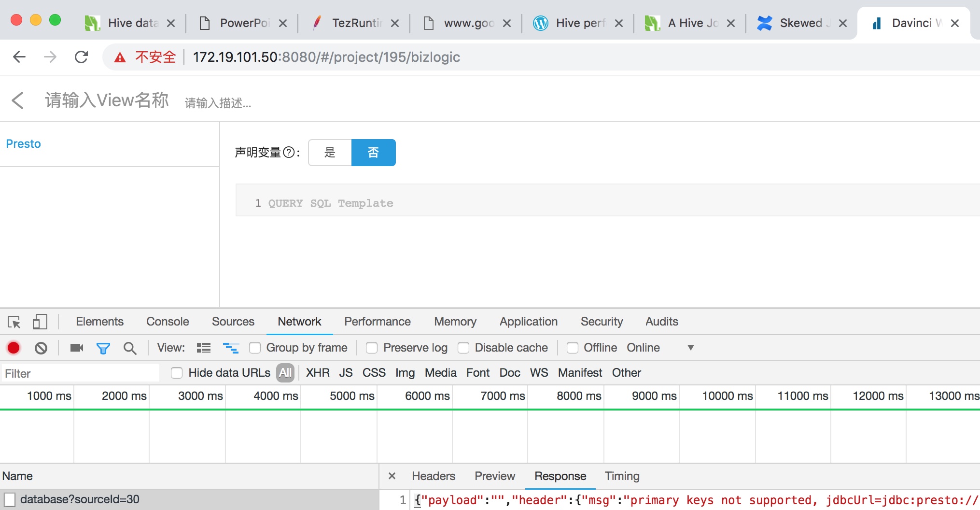Search network requests with the magnifier icon

tap(130, 348)
